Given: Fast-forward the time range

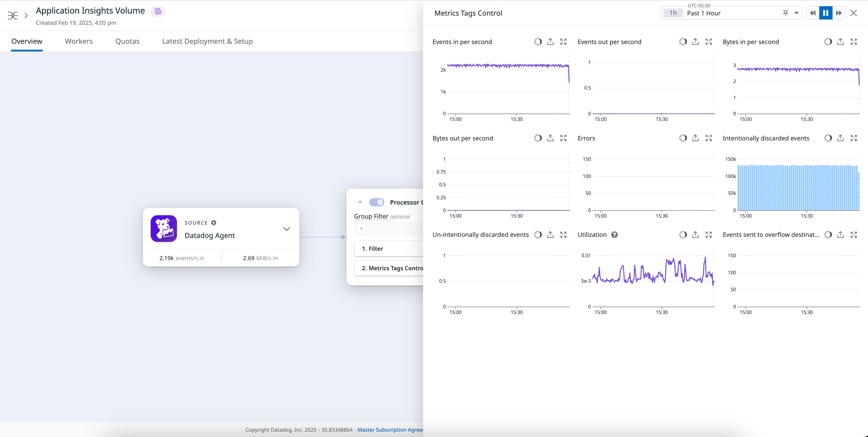Looking at the screenshot, I should coord(839,13).
